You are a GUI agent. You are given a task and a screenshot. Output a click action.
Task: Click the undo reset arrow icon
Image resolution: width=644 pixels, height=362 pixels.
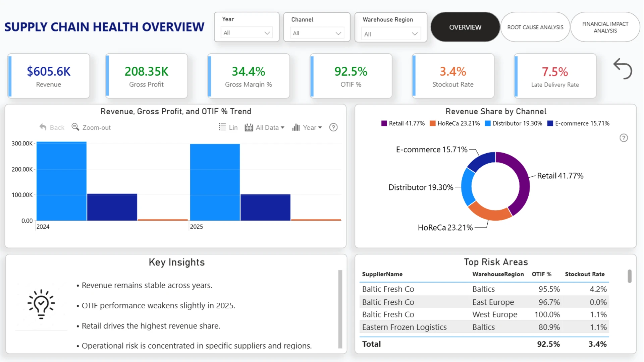click(x=623, y=69)
